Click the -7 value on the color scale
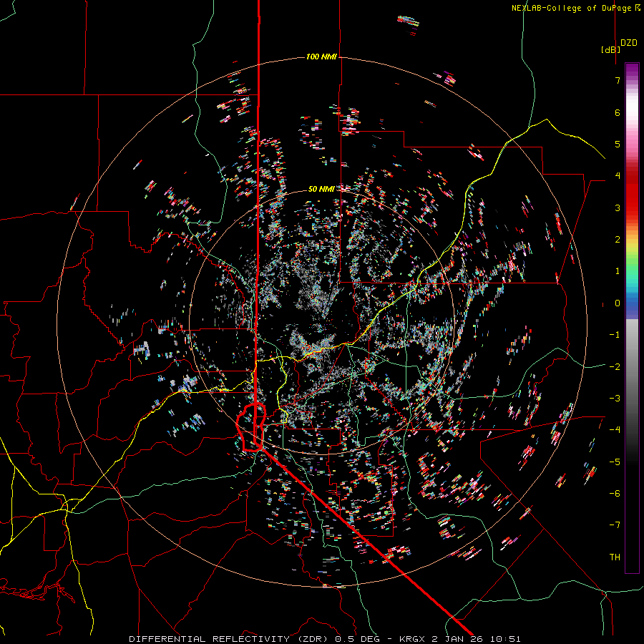Viewport: 644px width, 644px height. point(615,525)
